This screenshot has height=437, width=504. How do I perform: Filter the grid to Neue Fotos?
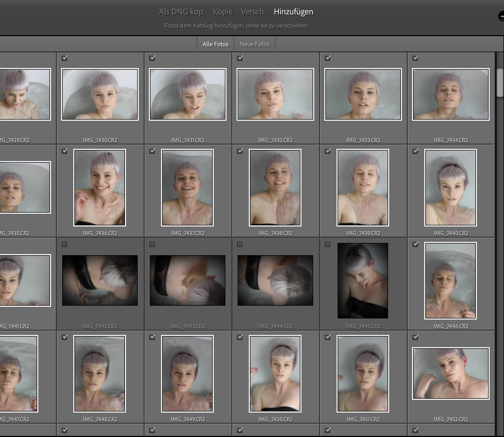coord(255,44)
